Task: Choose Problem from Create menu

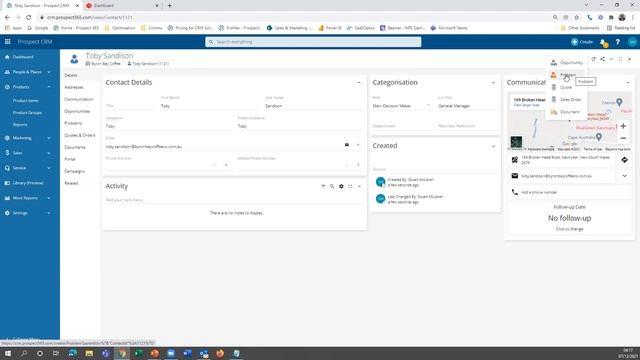Action: (x=567, y=75)
